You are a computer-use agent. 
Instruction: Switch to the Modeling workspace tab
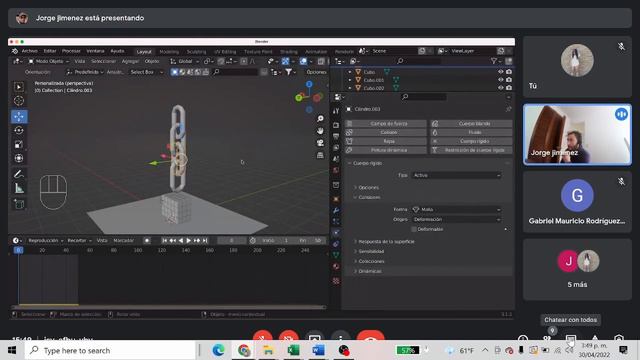[x=169, y=52]
